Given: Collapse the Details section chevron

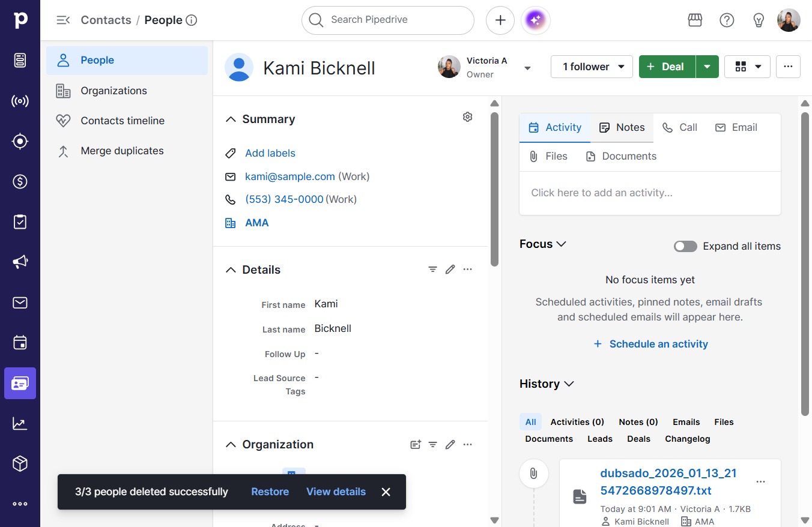Looking at the screenshot, I should click(x=231, y=270).
